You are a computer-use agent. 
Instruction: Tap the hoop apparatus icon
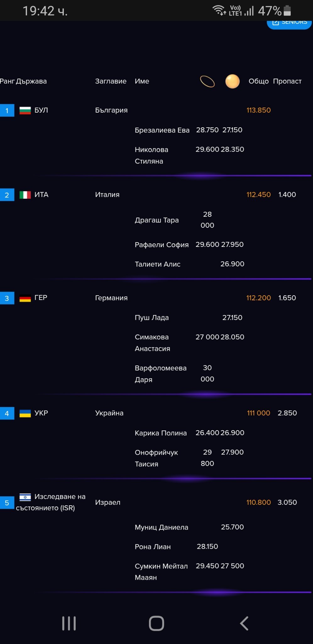tap(207, 81)
